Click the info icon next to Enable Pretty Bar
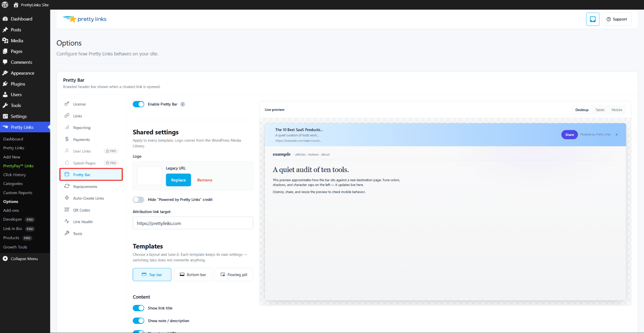 click(x=182, y=104)
